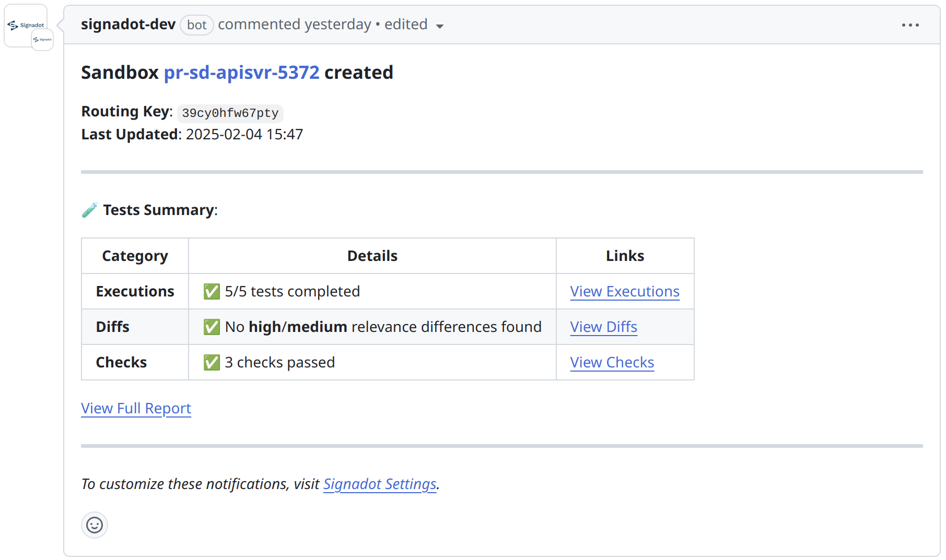Viewport: 946px width, 560px height.
Task: Open the View Full Report link
Action: point(136,408)
